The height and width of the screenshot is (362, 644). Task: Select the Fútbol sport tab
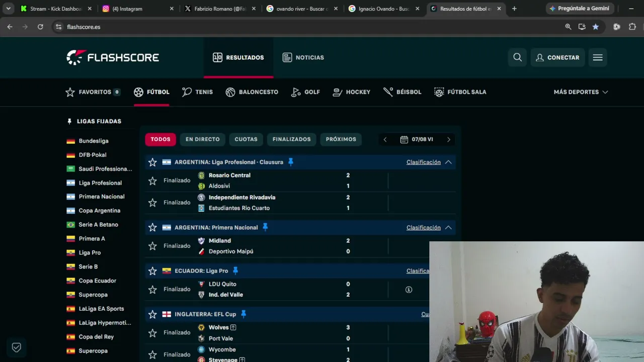tap(151, 92)
